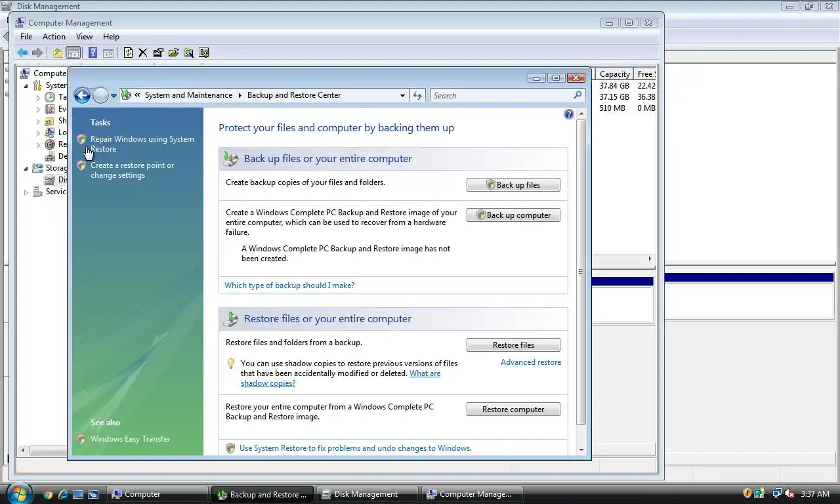The width and height of the screenshot is (840, 504).
Task: Click the Capacity column header in Disk Management
Action: [x=614, y=74]
